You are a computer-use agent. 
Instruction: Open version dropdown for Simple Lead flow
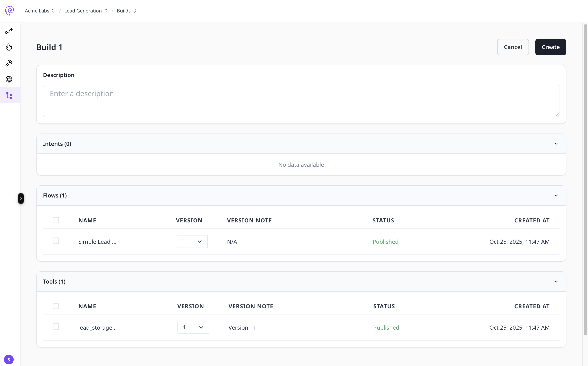coord(192,242)
